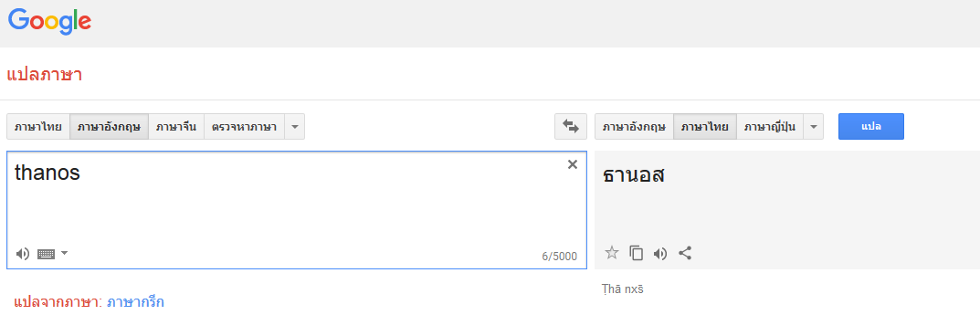980x336 pixels.
Task: Listen to the Thai translation audio
Action: click(x=660, y=253)
